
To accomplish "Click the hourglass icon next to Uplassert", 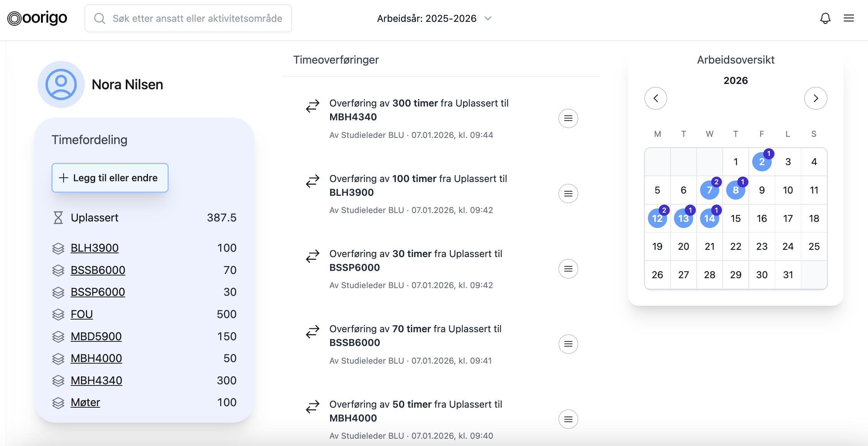I will click(58, 218).
